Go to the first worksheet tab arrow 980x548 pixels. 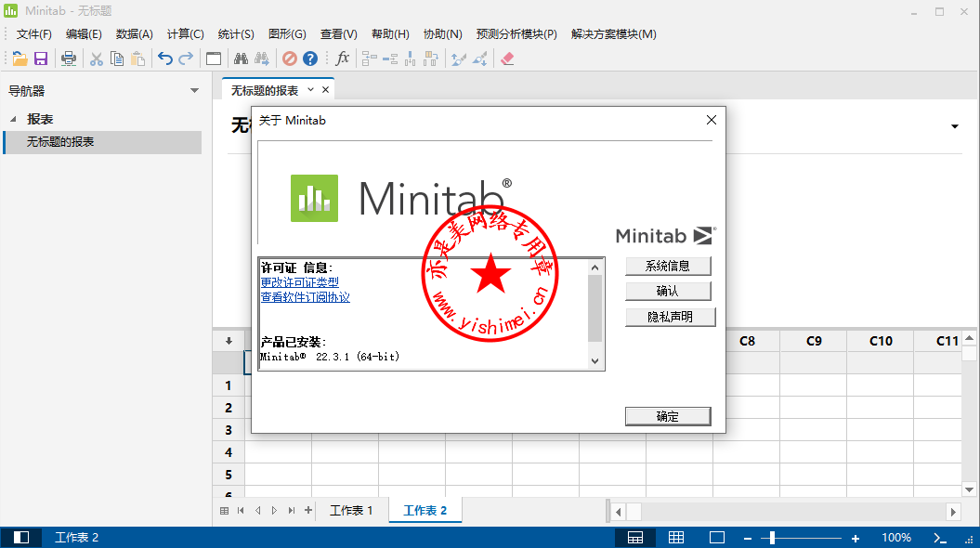tap(242, 511)
